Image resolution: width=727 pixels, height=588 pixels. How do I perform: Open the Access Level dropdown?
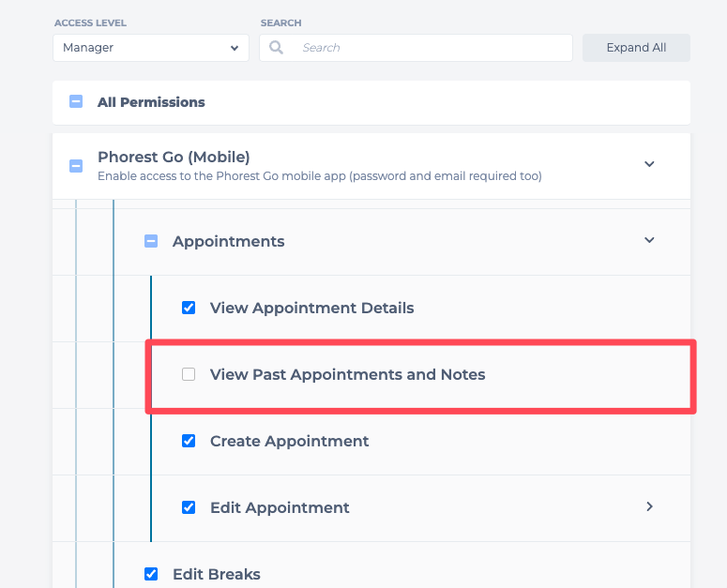click(x=150, y=48)
